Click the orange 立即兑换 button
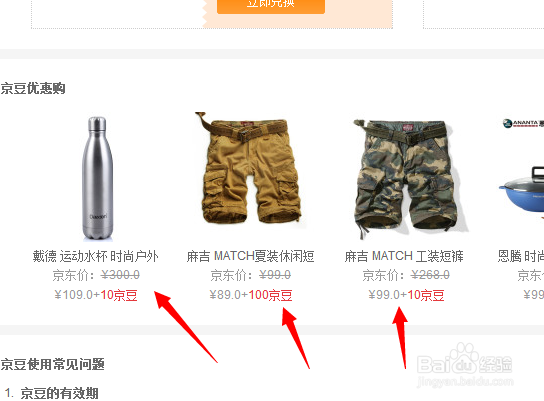 pyautogui.click(x=271, y=6)
